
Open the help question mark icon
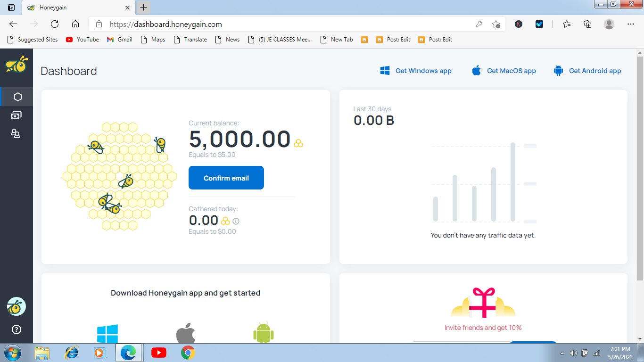coord(17,330)
